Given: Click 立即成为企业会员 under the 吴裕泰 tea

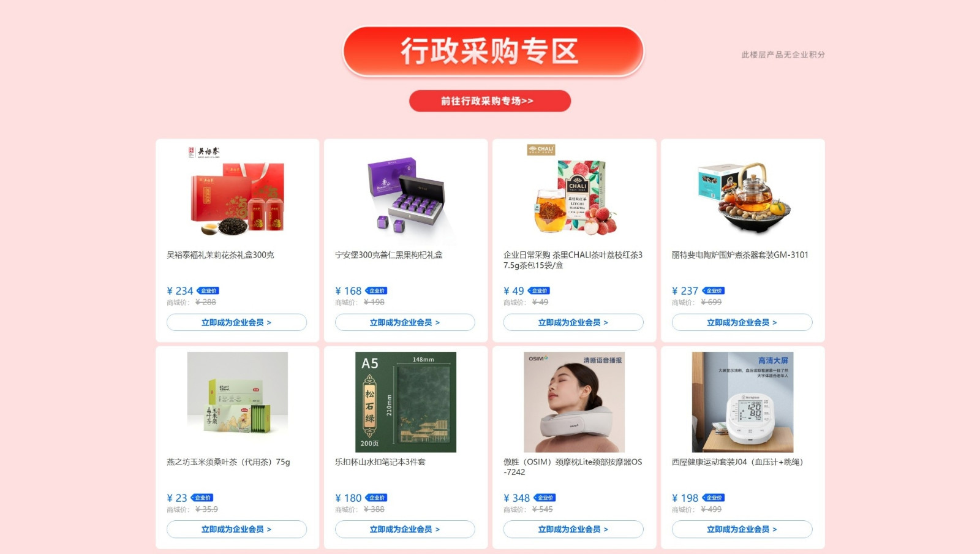Looking at the screenshot, I should [236, 322].
